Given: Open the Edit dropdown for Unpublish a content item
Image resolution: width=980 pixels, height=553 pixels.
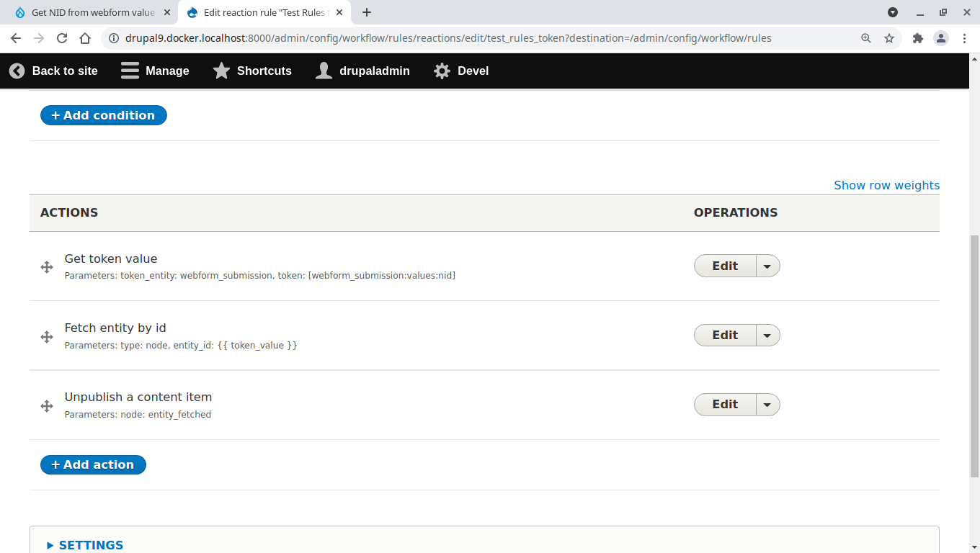Looking at the screenshot, I should (x=767, y=404).
